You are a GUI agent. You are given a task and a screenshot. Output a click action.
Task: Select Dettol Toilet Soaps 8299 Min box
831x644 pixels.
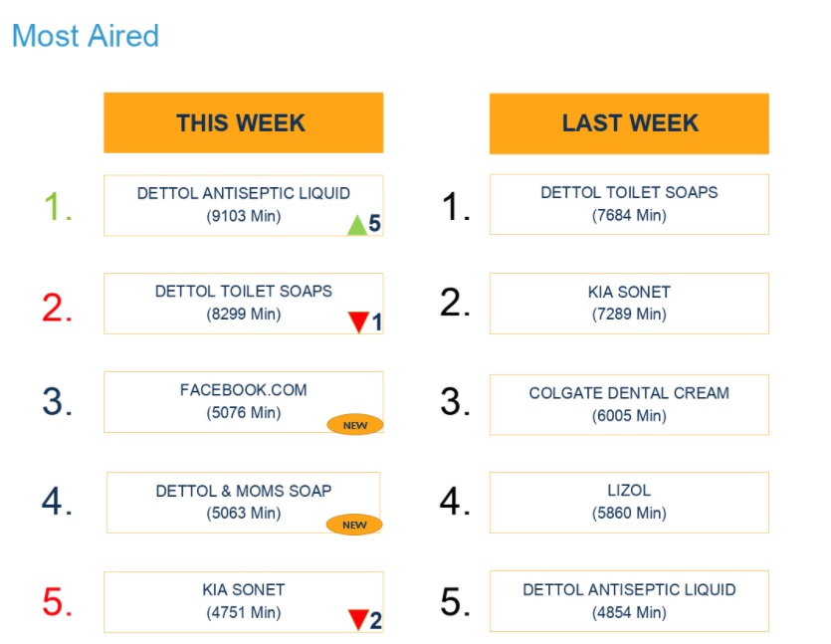click(243, 303)
